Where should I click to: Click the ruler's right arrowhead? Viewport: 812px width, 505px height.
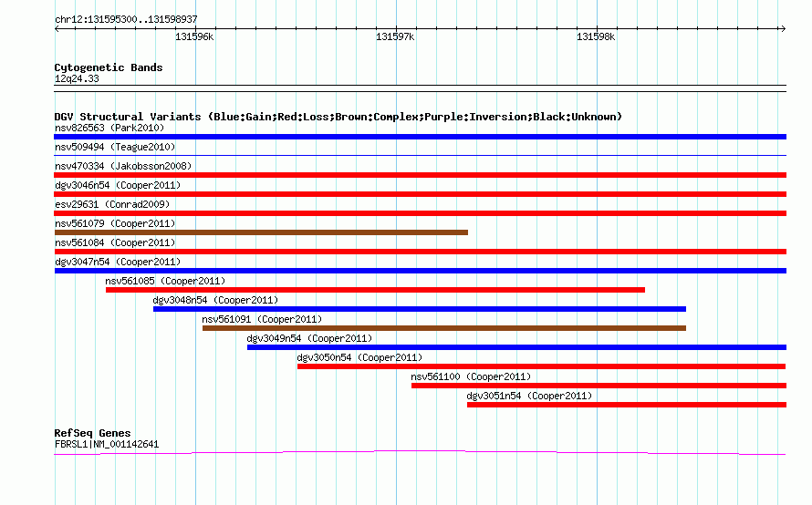click(783, 28)
